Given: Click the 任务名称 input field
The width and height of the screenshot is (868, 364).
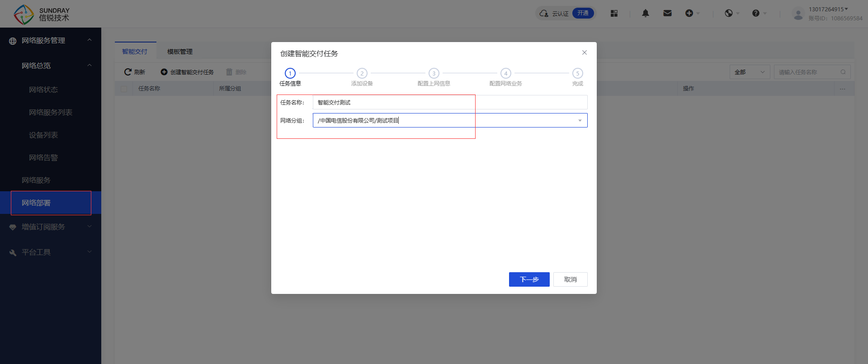Looking at the screenshot, I should [450, 102].
